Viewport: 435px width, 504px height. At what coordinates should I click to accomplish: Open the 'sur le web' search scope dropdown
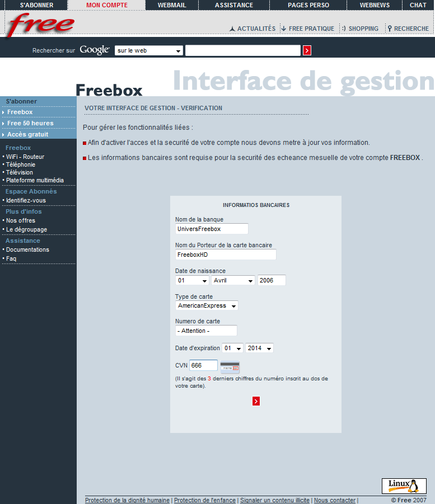tap(149, 50)
